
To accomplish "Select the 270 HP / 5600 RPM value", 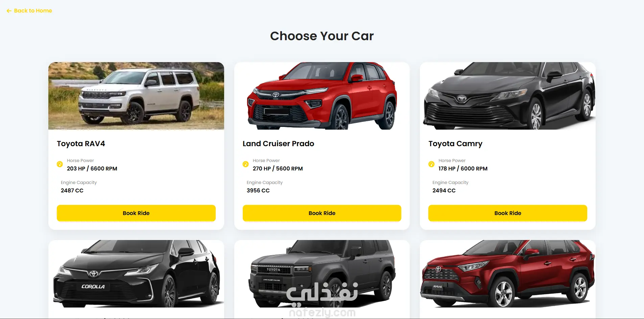I will click(278, 168).
